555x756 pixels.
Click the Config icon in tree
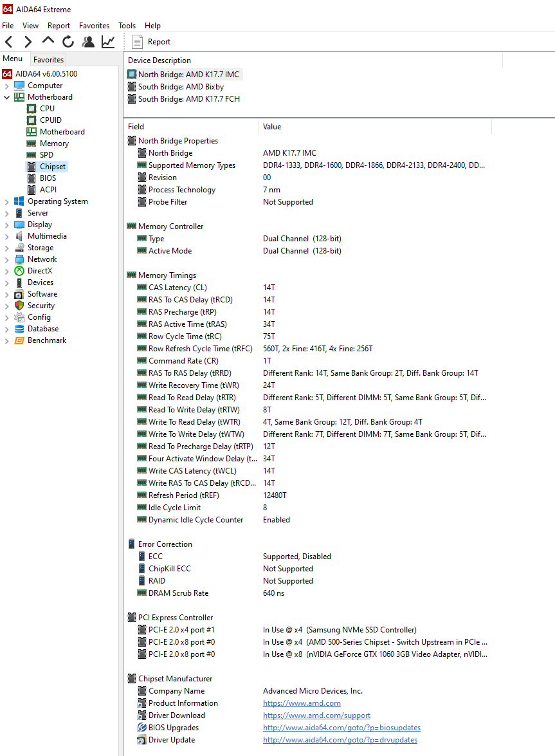[19, 317]
